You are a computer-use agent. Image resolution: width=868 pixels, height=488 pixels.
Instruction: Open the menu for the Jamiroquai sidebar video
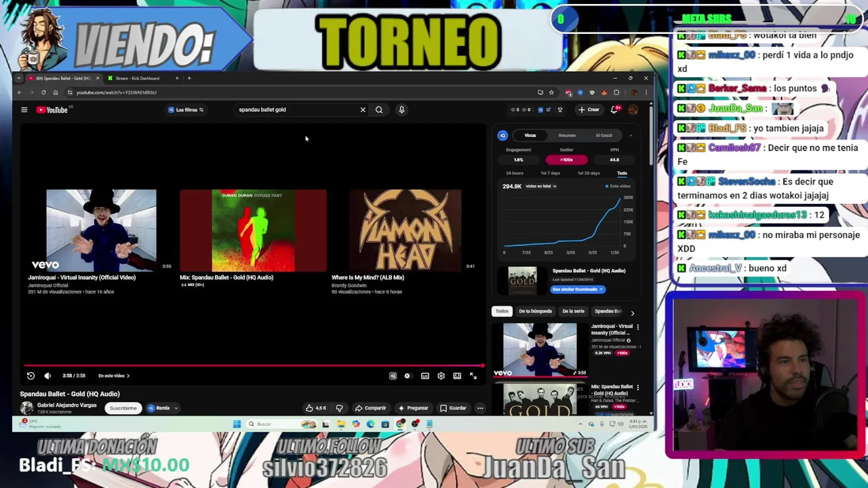tap(637, 327)
